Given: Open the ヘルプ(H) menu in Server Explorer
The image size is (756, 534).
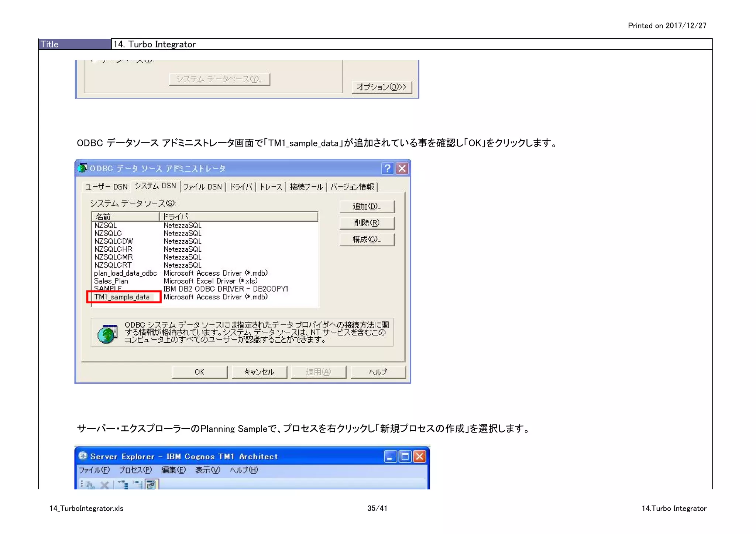Looking at the screenshot, I should tap(244, 470).
